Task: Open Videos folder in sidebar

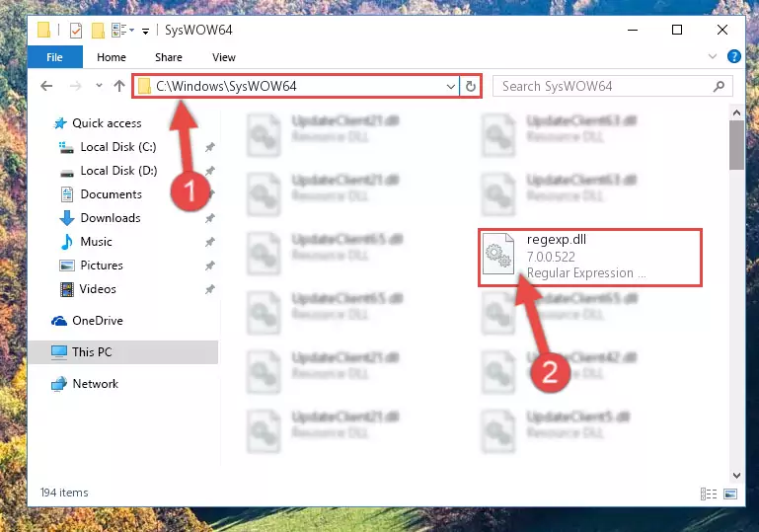Action: [98, 289]
